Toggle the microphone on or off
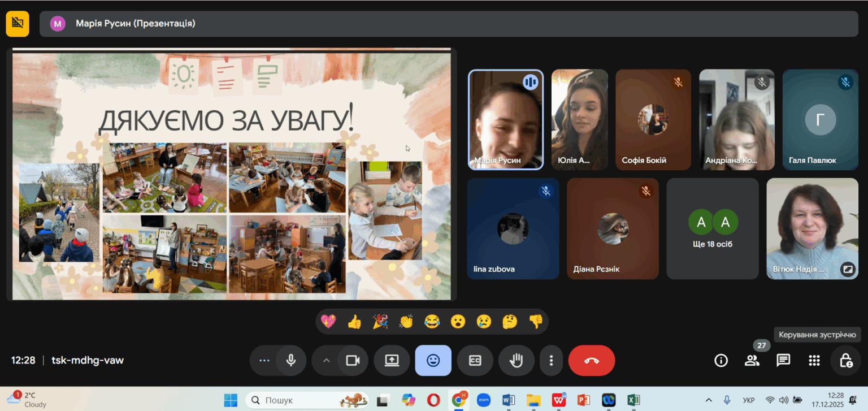The height and width of the screenshot is (411, 868). (291, 361)
